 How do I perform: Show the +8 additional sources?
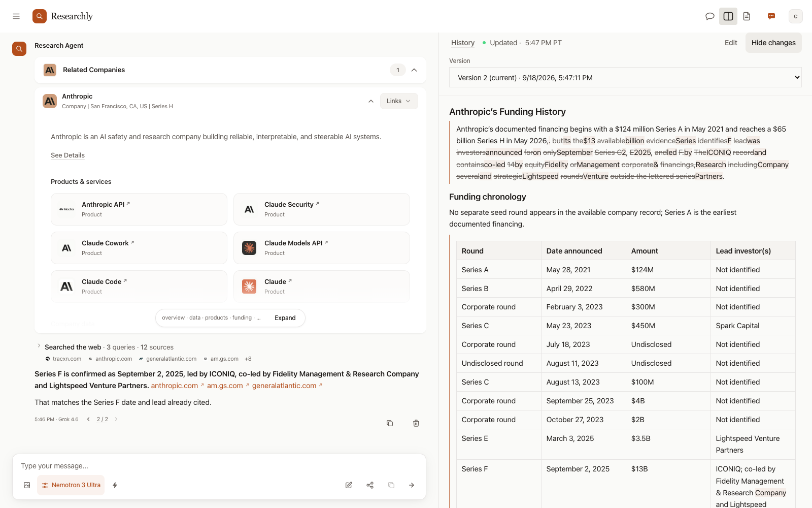pyautogui.click(x=248, y=359)
